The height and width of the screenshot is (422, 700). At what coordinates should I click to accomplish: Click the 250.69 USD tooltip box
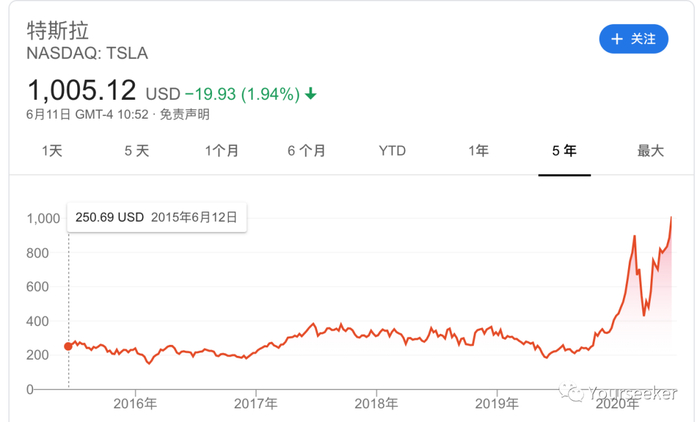[157, 217]
